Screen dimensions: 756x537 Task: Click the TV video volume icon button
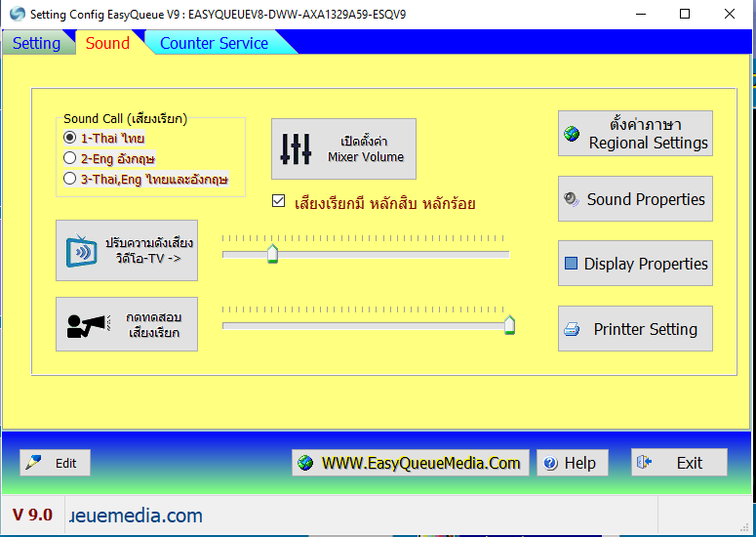127,251
